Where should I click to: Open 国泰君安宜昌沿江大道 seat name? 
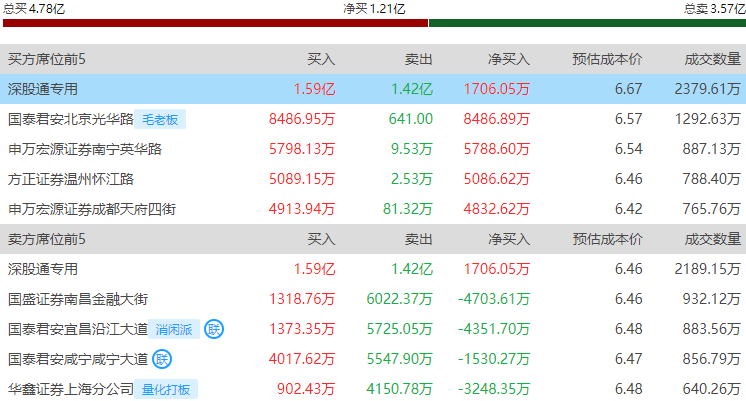pyautogui.click(x=78, y=329)
